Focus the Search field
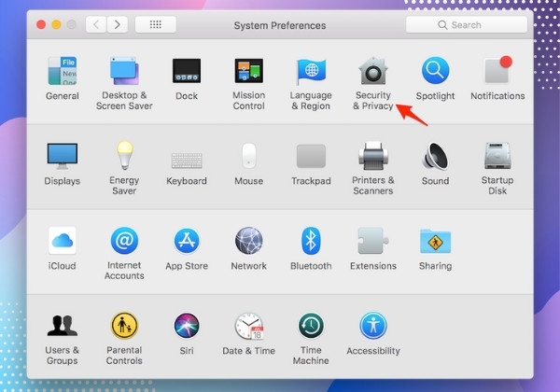This screenshot has width=560, height=392. tap(467, 24)
